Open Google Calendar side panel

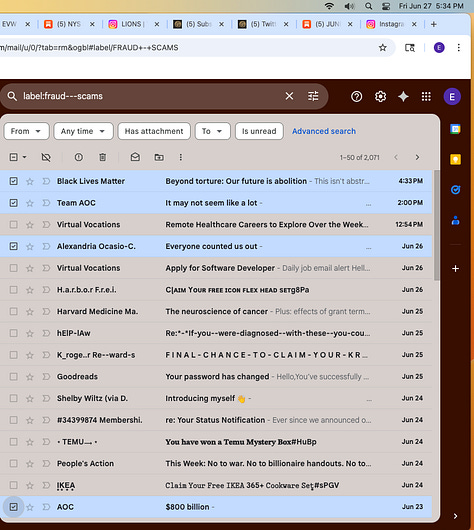[x=455, y=129]
